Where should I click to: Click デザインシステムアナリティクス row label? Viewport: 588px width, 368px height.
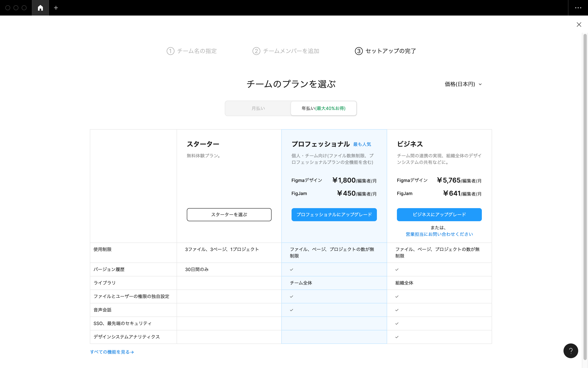point(127,337)
